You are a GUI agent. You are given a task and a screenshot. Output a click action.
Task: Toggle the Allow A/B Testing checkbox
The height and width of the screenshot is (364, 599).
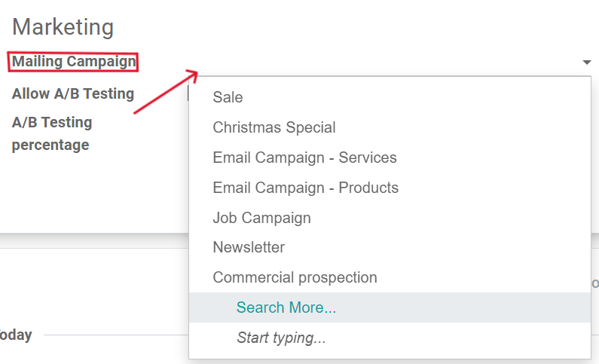pos(188,93)
